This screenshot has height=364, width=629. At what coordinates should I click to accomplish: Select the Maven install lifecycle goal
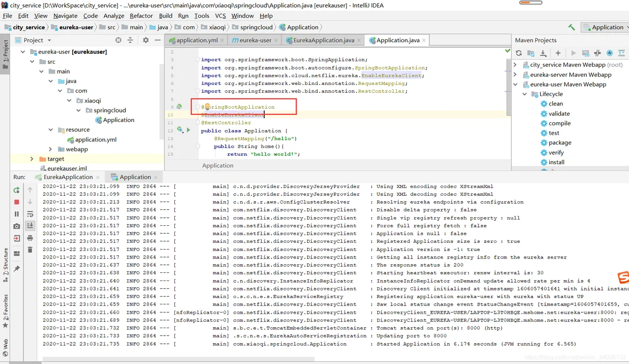552,162
